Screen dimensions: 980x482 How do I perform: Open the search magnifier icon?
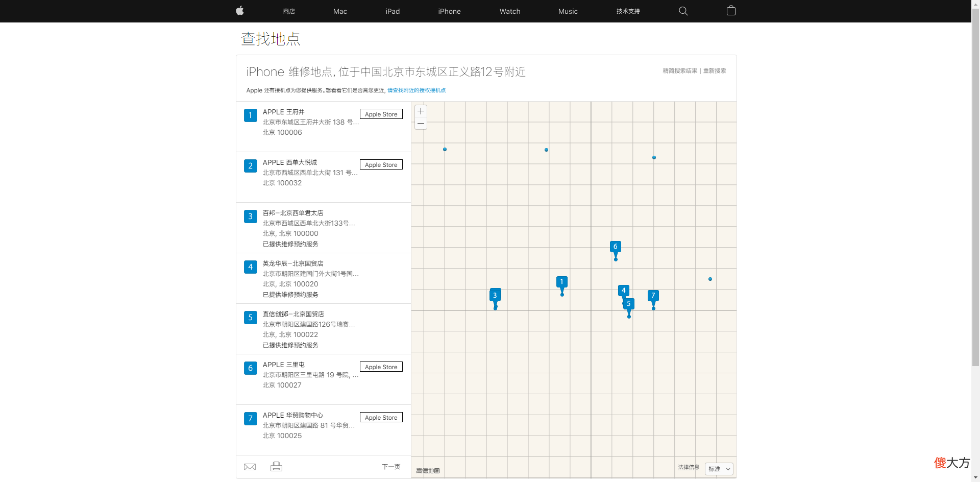(683, 11)
